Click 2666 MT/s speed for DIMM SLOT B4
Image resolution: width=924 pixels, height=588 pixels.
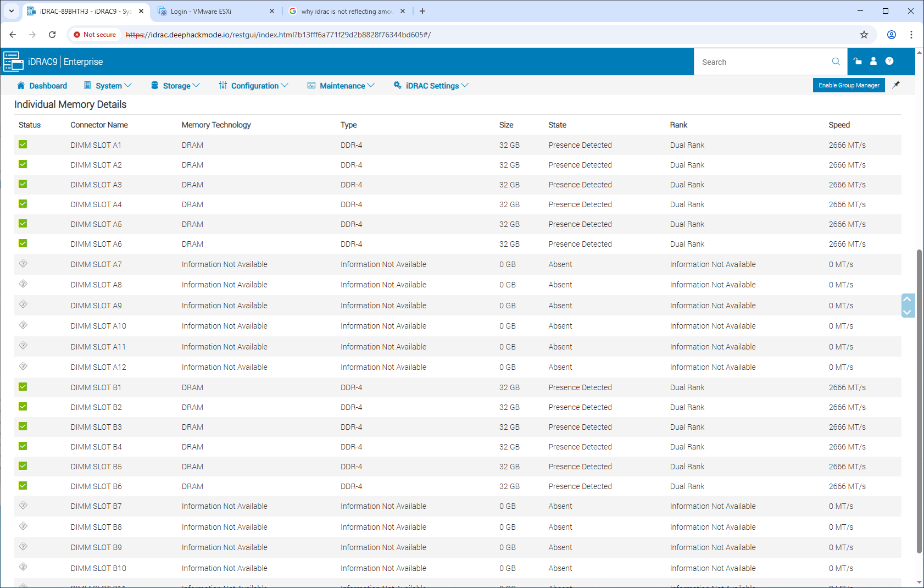tap(847, 447)
